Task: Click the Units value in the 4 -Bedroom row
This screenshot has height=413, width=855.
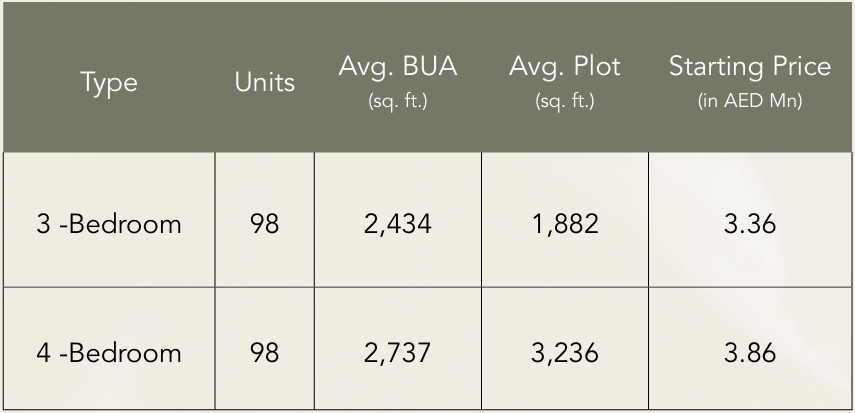Action: point(264,352)
